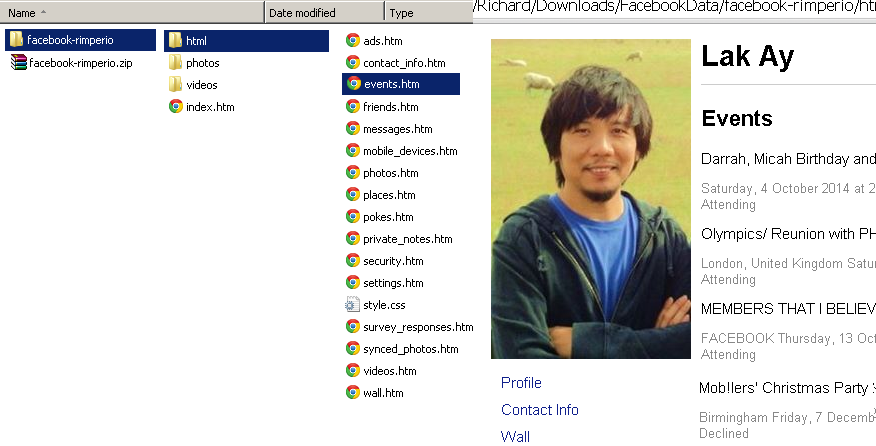This screenshot has height=446, width=876.
Task: Select the synced_photos.htm file name
Action: click(411, 349)
